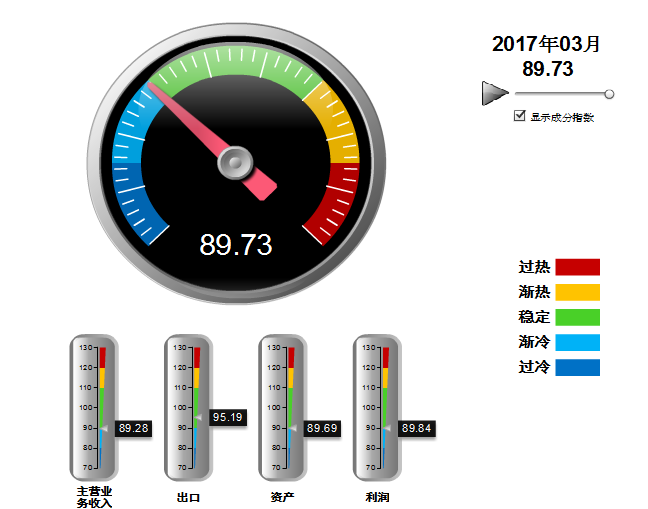Click the 95.19 value label
The width and height of the screenshot is (648, 509).
(228, 417)
